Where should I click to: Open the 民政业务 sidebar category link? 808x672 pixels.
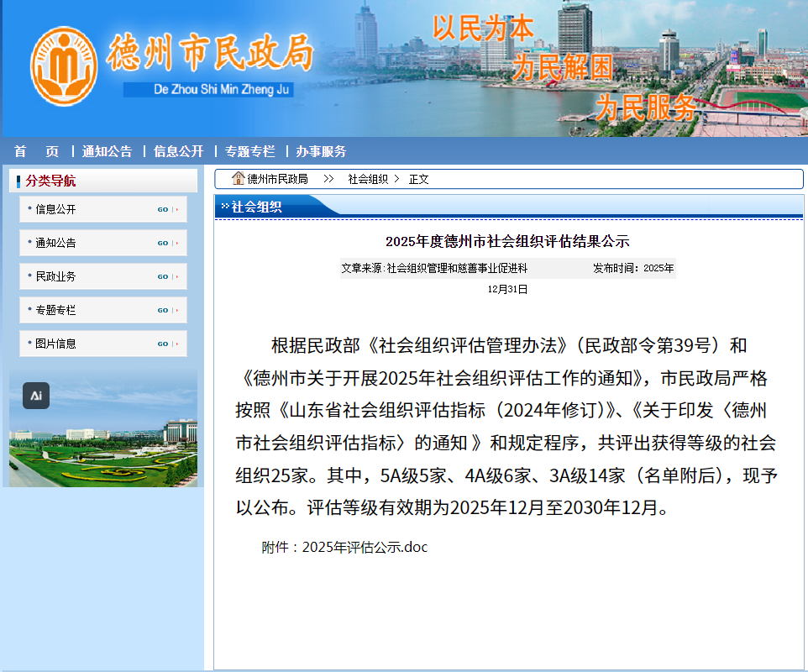point(55,276)
